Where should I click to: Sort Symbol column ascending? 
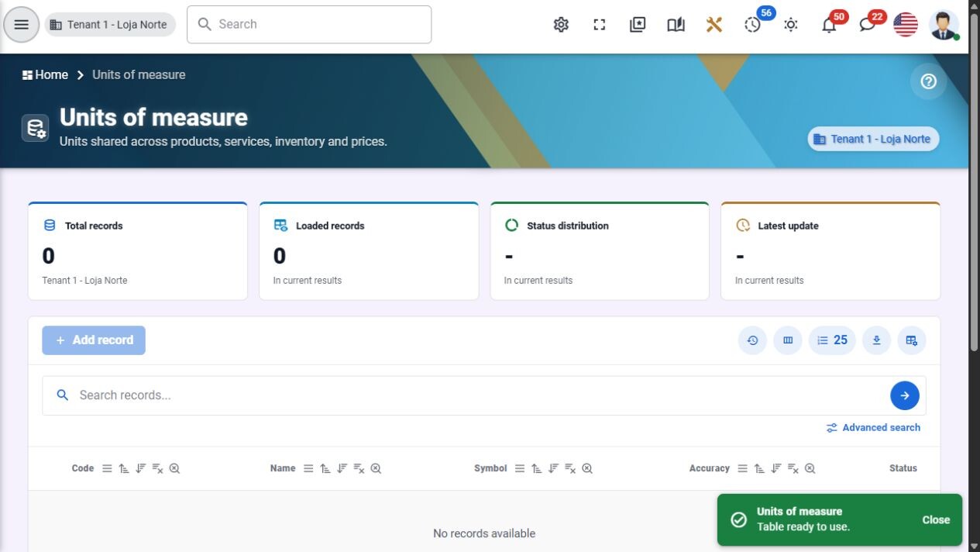537,468
